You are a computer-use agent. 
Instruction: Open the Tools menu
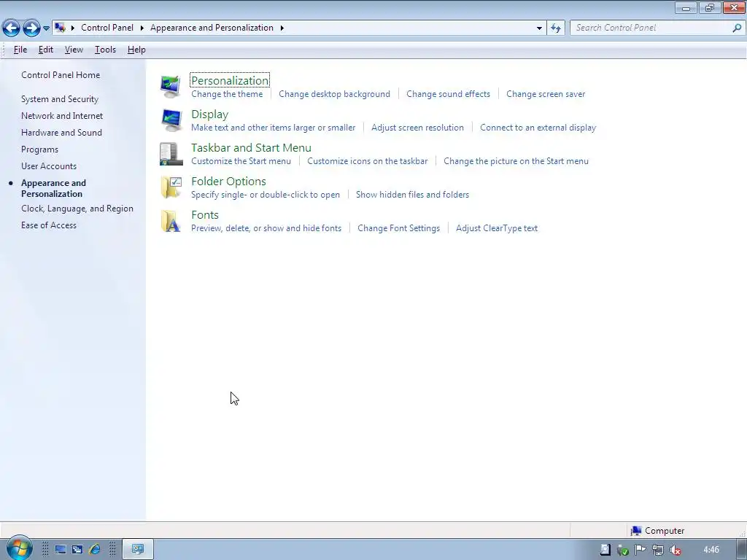(105, 50)
